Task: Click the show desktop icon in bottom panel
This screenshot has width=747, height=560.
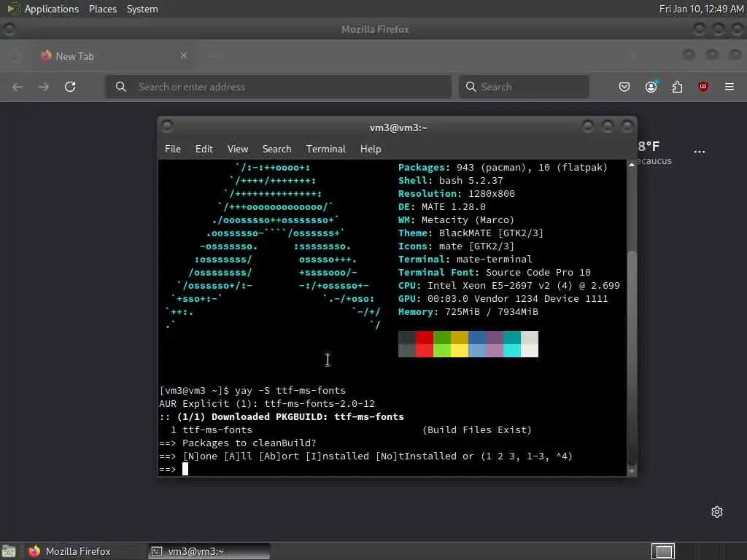Action: [9, 551]
